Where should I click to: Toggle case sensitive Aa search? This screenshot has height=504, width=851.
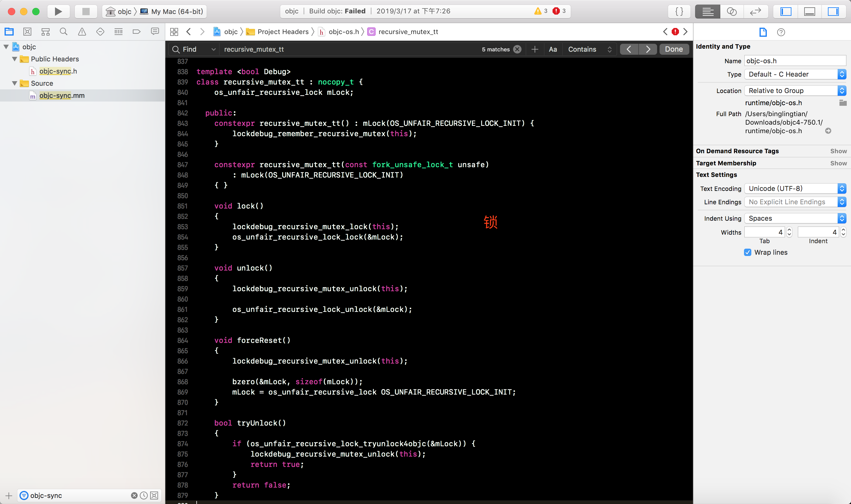click(x=553, y=49)
